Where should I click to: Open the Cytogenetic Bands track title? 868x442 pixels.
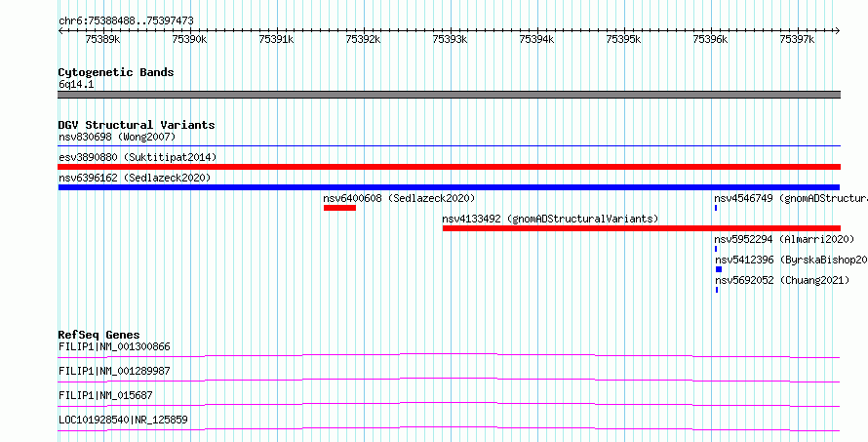pos(116,72)
